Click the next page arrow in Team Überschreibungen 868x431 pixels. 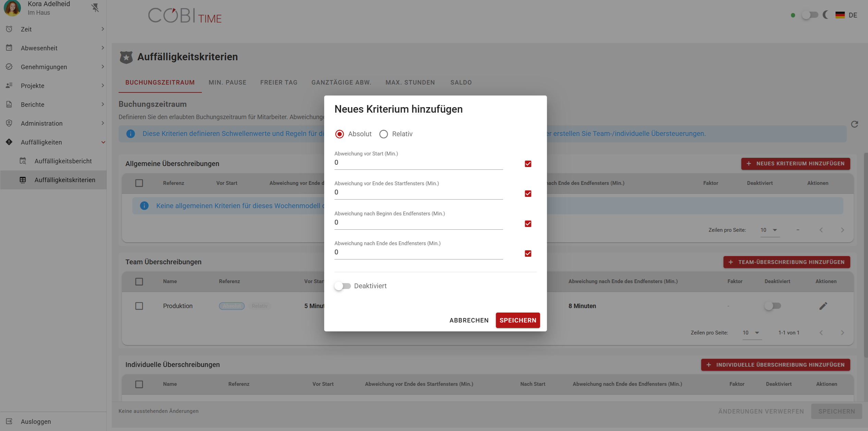click(843, 333)
